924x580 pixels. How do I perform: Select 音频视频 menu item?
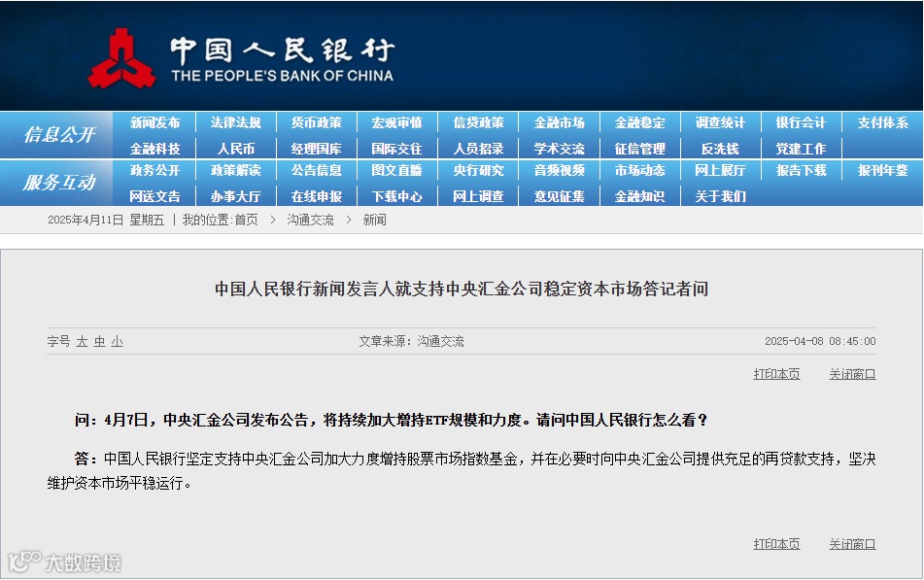point(560,170)
